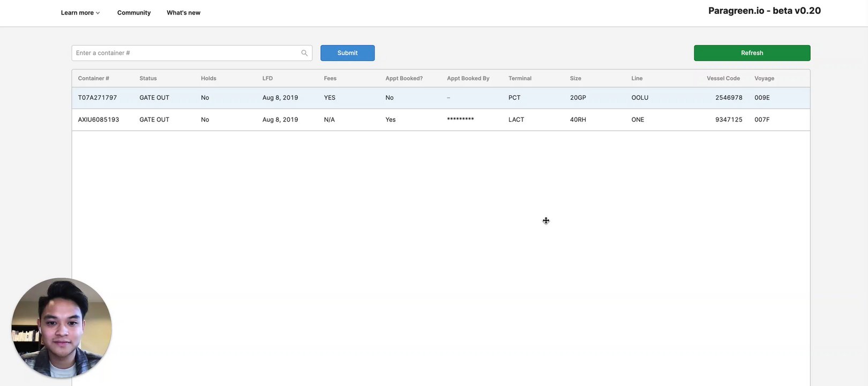Click masked asterisks in Appt Booked By
The width and height of the screenshot is (868, 386).
click(x=460, y=119)
